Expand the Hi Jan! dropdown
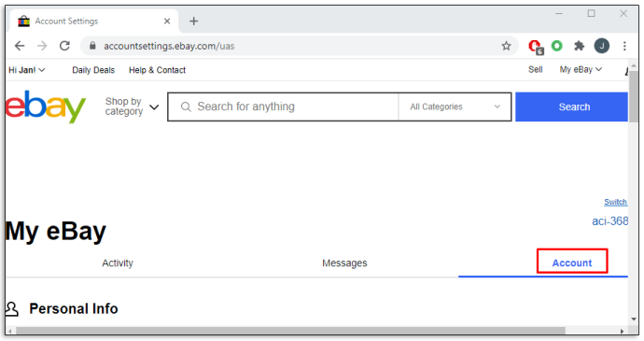This screenshot has height=341, width=644. (27, 70)
